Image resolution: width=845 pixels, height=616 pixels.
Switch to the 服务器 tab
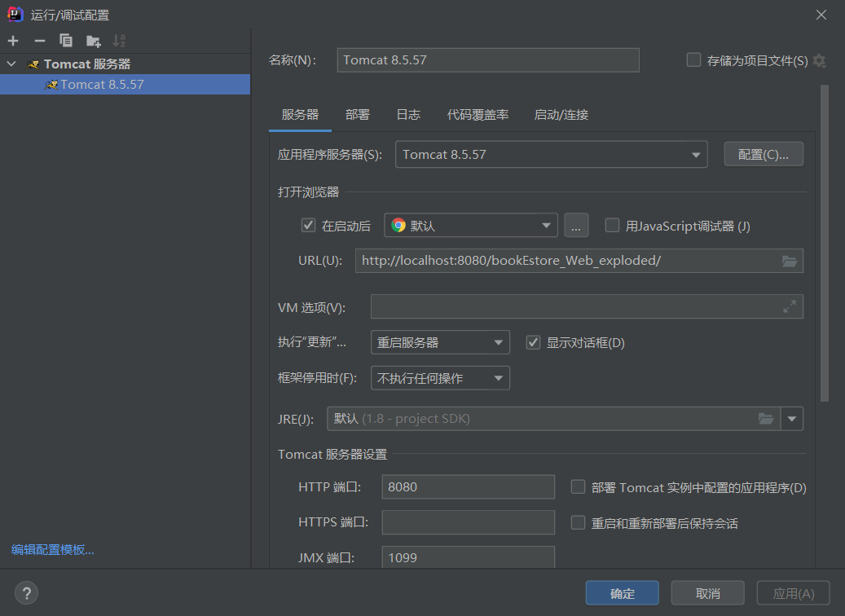coord(300,115)
